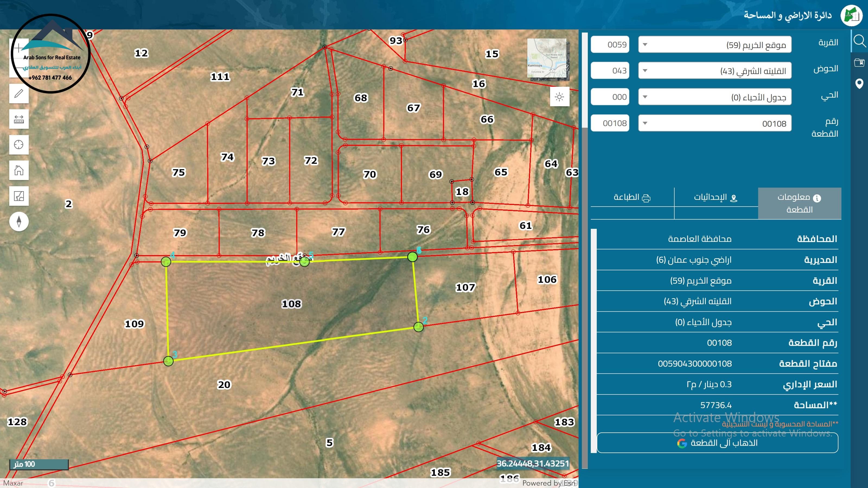Switch to the الإحداثيات coordinates tab
This screenshot has width=868, height=488.
716,198
